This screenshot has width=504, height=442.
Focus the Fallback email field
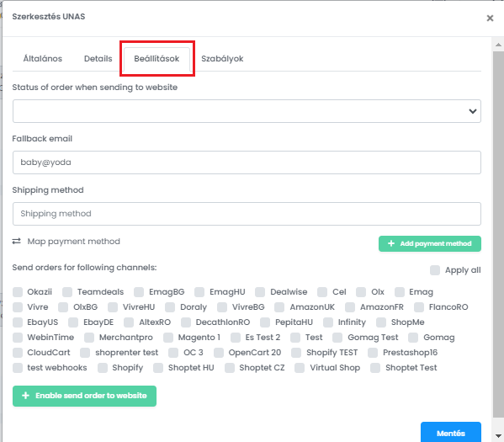coord(247,162)
